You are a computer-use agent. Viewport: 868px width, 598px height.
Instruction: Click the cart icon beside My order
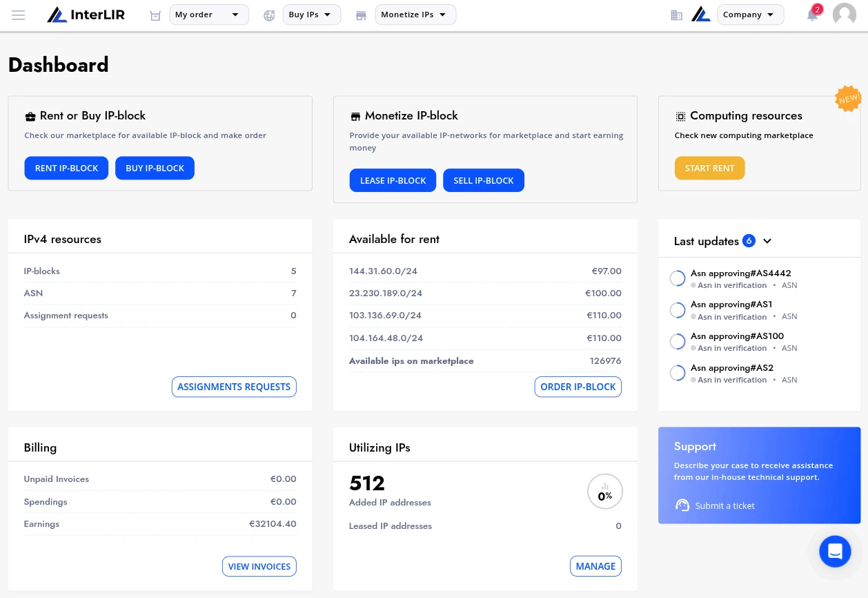155,15
